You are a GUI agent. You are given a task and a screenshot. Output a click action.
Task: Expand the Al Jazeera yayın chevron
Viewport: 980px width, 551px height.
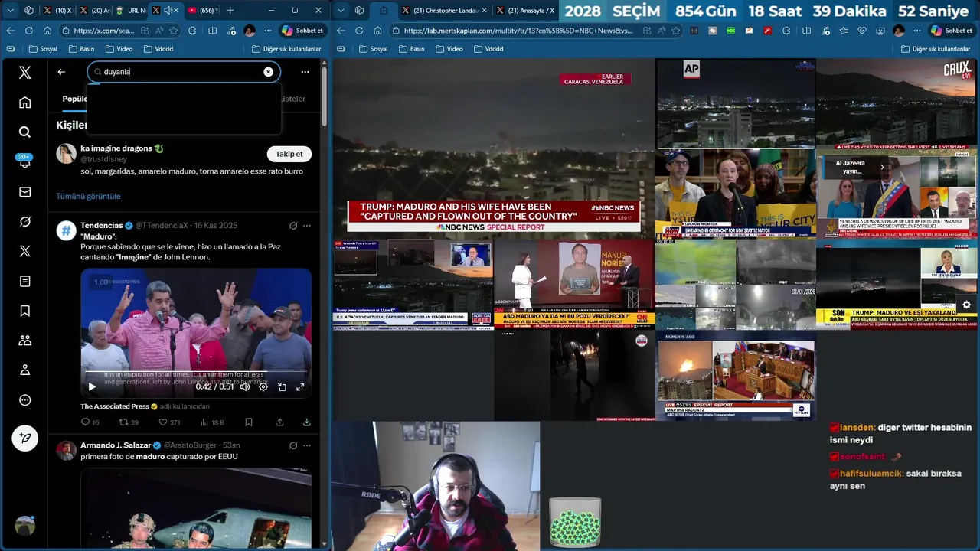pos(882,167)
